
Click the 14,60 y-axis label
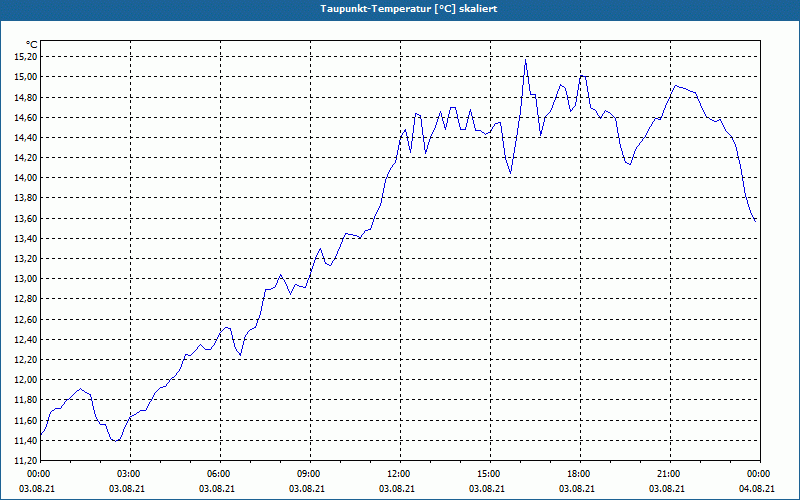tap(24, 117)
